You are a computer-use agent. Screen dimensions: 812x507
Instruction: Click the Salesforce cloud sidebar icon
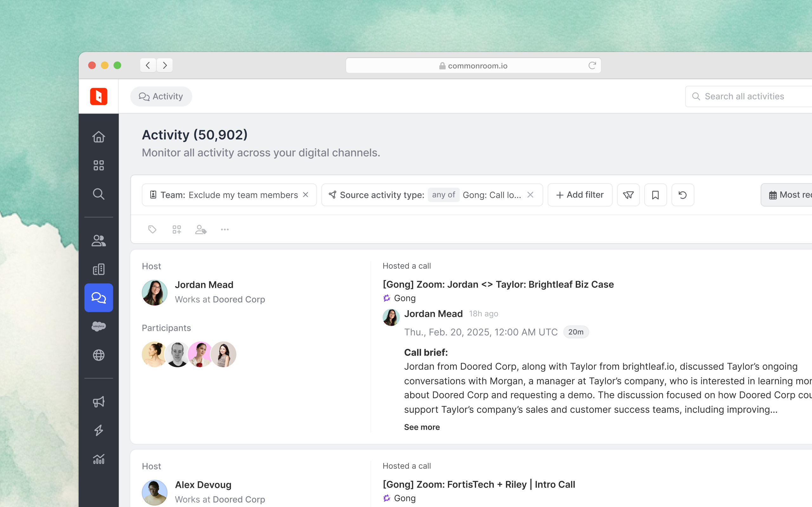click(99, 326)
